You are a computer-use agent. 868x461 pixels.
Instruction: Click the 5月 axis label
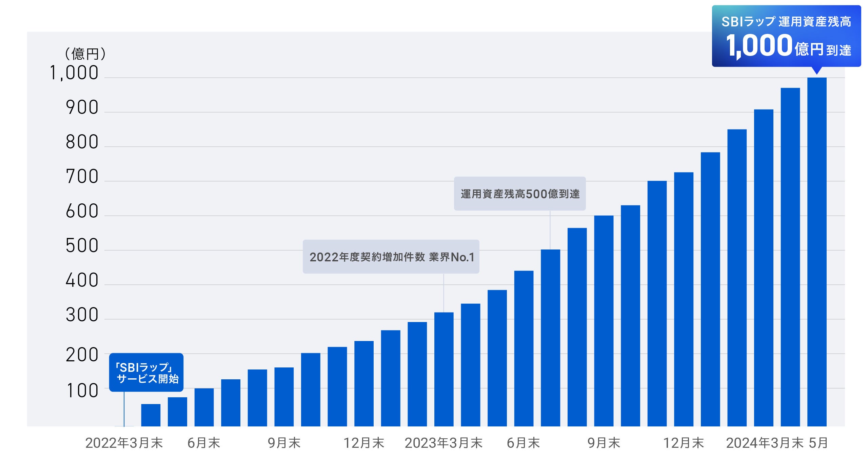[x=818, y=443]
